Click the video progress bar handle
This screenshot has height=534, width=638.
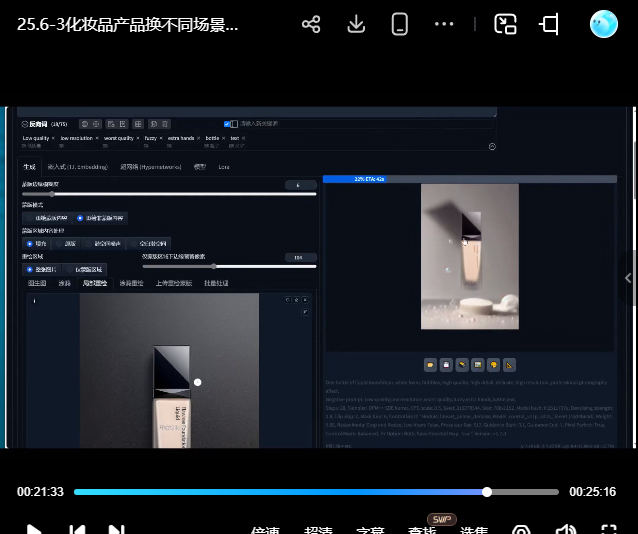487,492
